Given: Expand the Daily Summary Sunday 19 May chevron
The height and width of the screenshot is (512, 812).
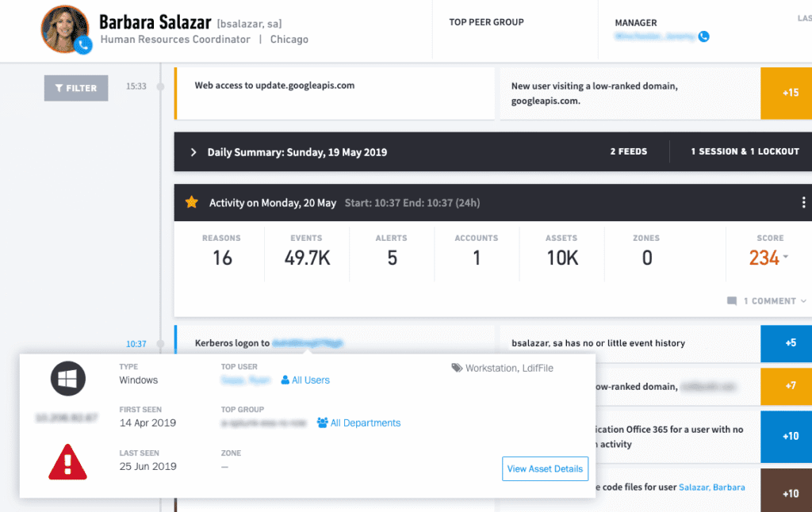Looking at the screenshot, I should pos(193,152).
